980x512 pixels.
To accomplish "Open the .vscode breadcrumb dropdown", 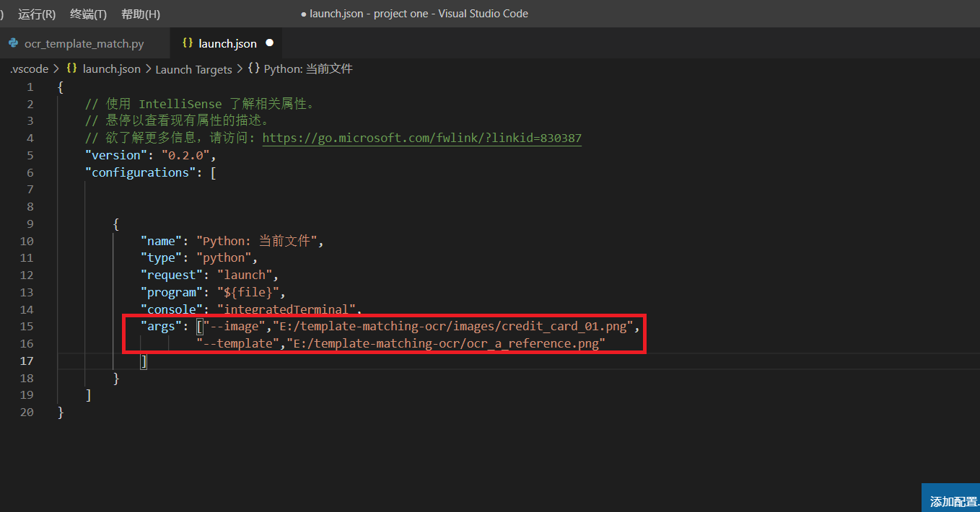I will click(28, 69).
